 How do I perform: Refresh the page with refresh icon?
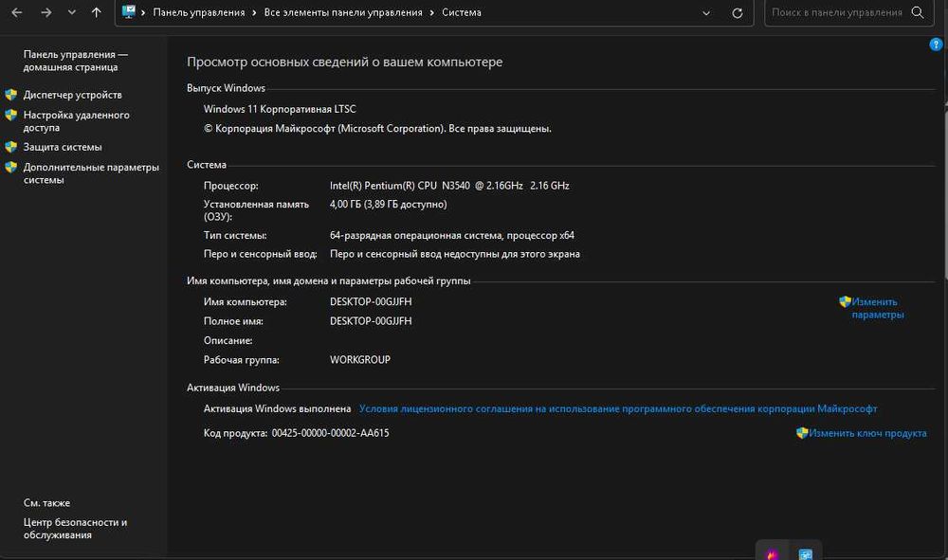click(737, 12)
